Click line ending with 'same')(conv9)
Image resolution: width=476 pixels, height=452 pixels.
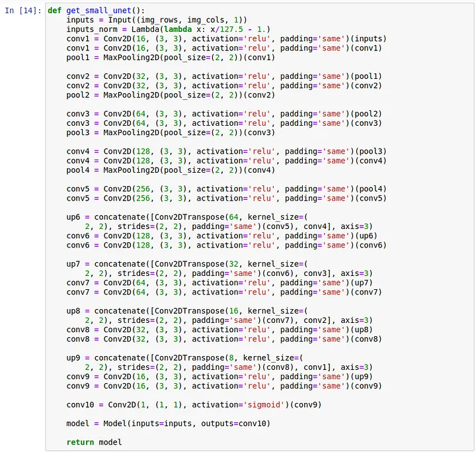tap(224, 386)
